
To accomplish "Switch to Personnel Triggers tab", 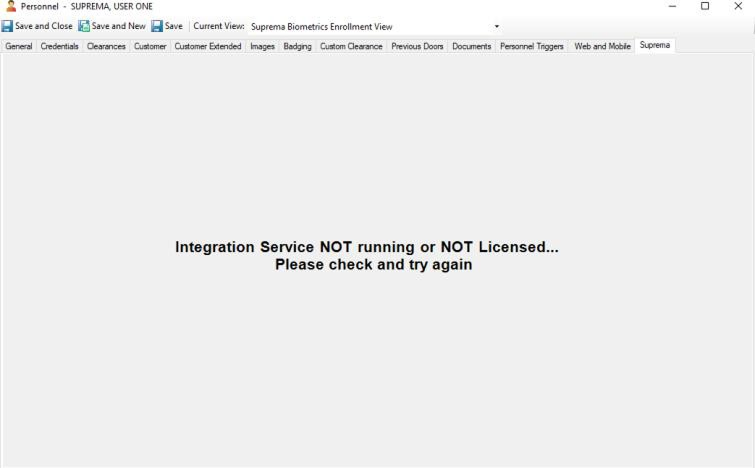I will [x=532, y=46].
